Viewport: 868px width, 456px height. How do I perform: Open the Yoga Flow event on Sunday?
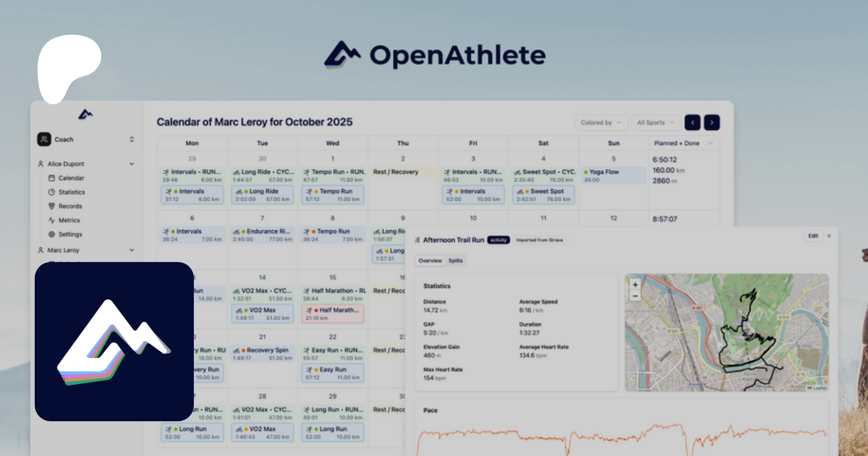pos(613,175)
